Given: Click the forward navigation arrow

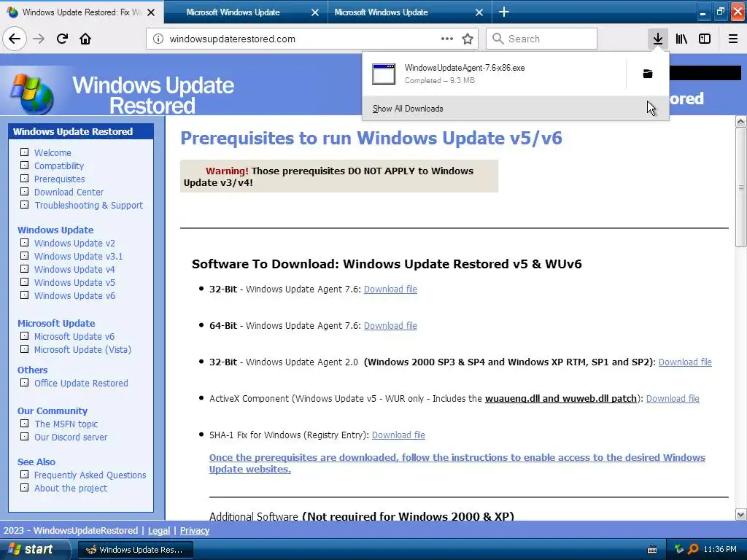Looking at the screenshot, I should (39, 39).
